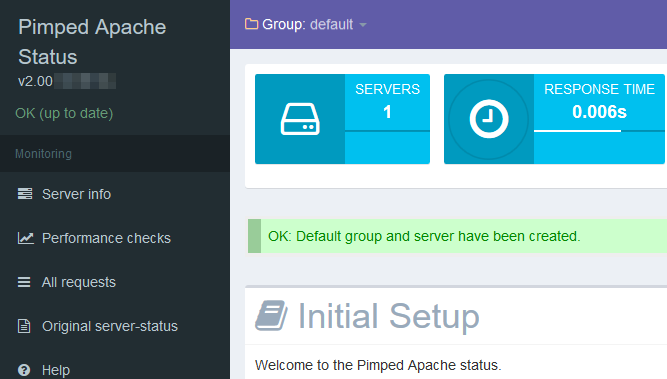Open the Group: default dropdown

(306, 24)
